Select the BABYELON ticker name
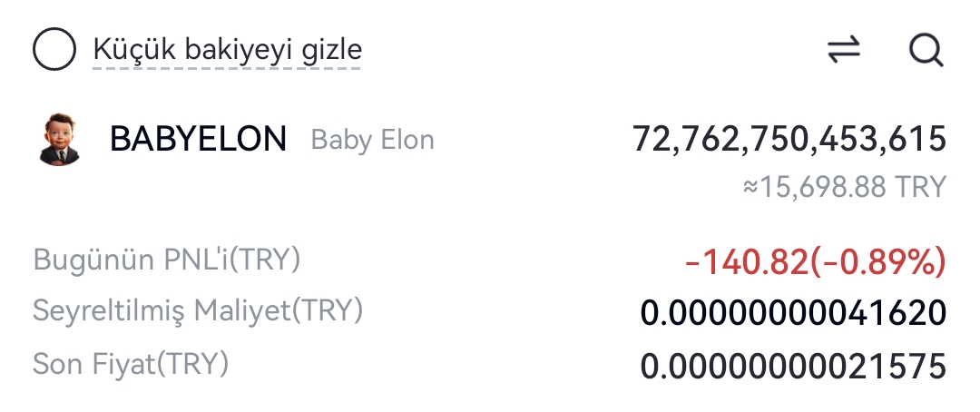Viewport: 980px width, 412px height. click(198, 139)
